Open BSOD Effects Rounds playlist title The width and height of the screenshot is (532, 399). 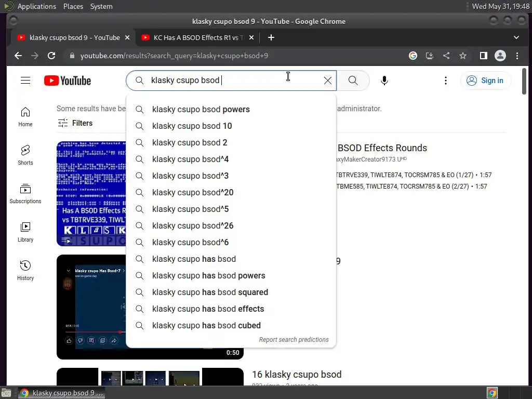coord(382,148)
